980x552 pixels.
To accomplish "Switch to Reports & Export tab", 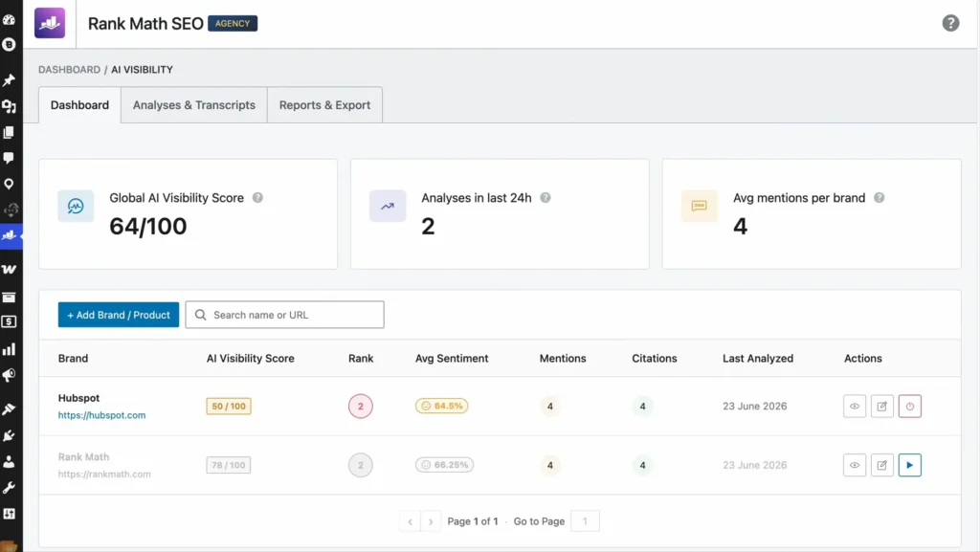I will pyautogui.click(x=324, y=105).
